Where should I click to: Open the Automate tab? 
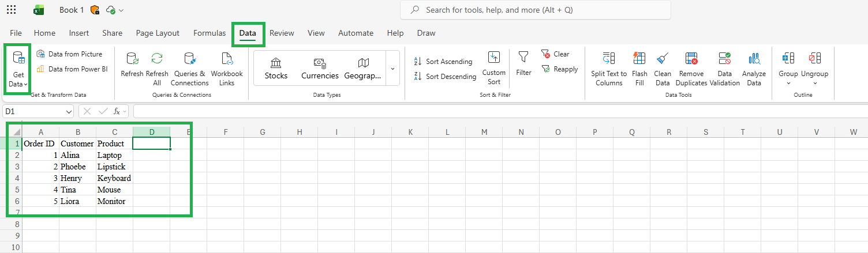click(x=356, y=33)
